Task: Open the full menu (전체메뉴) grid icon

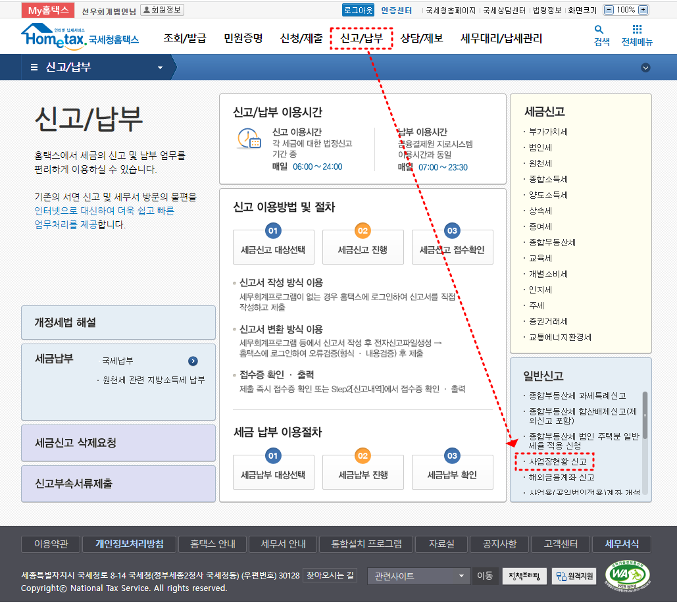Action: [x=637, y=30]
